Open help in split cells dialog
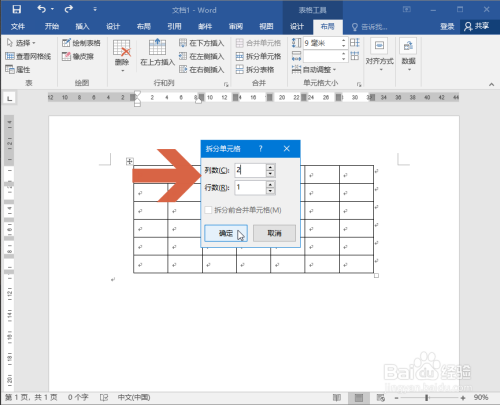 pyautogui.click(x=261, y=149)
